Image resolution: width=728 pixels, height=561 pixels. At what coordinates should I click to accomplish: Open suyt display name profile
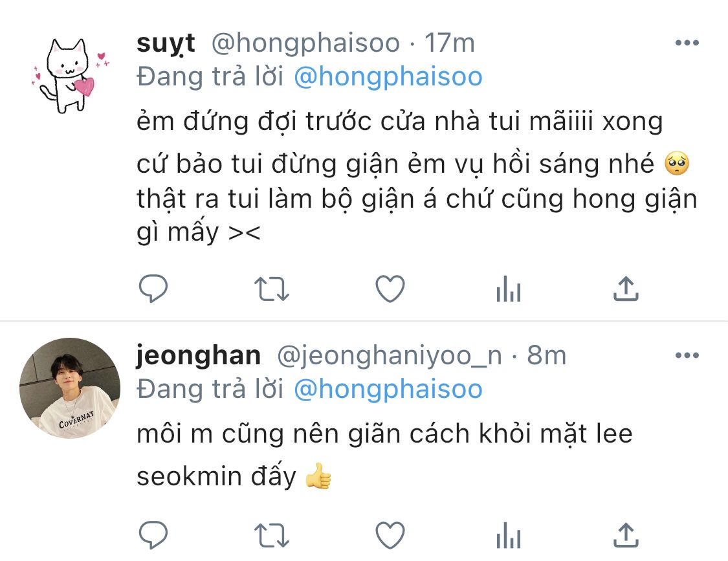tap(166, 44)
